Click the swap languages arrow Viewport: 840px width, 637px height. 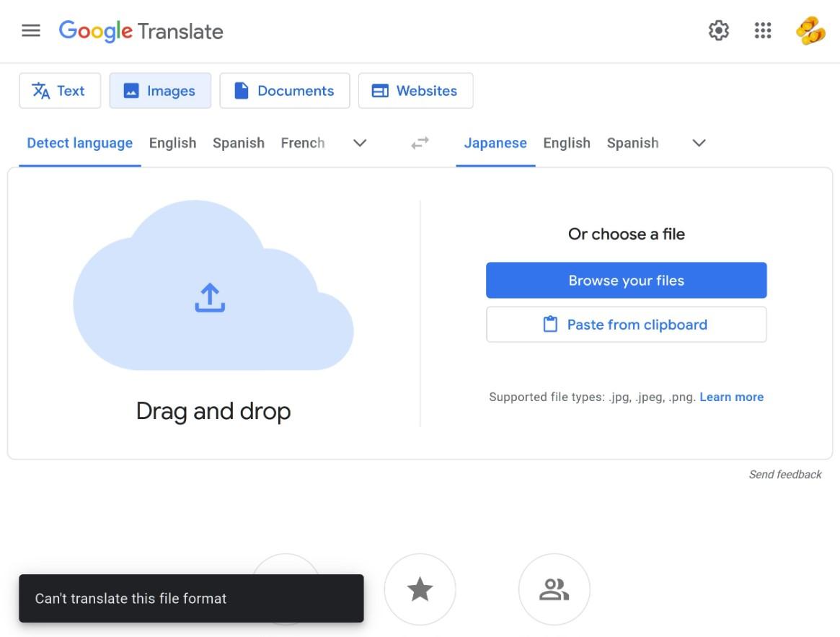click(420, 143)
